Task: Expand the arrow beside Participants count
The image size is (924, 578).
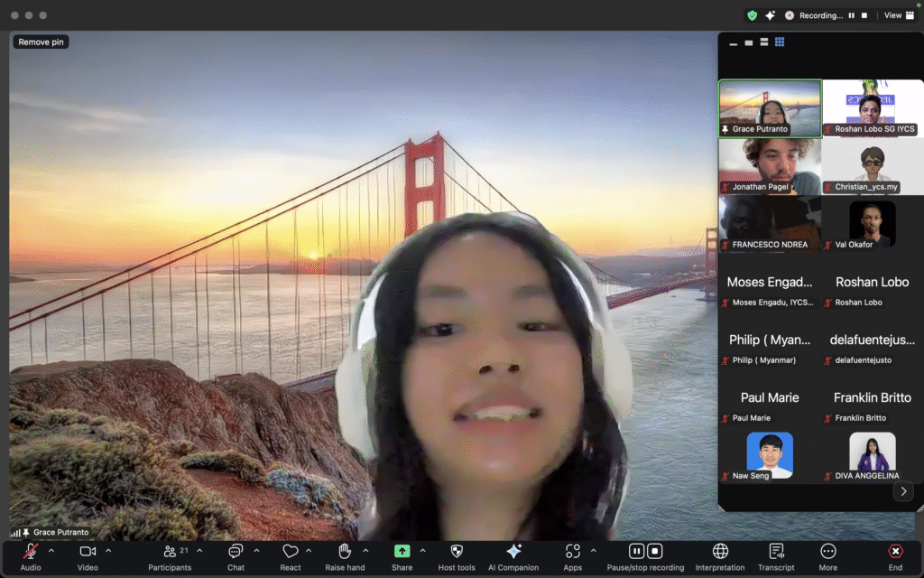Action: (x=199, y=551)
